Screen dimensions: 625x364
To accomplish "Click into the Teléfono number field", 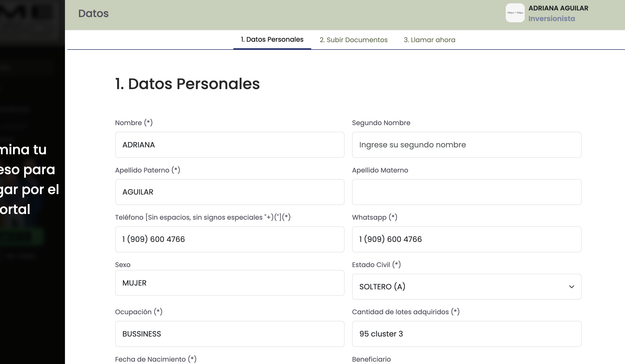I will tap(230, 239).
